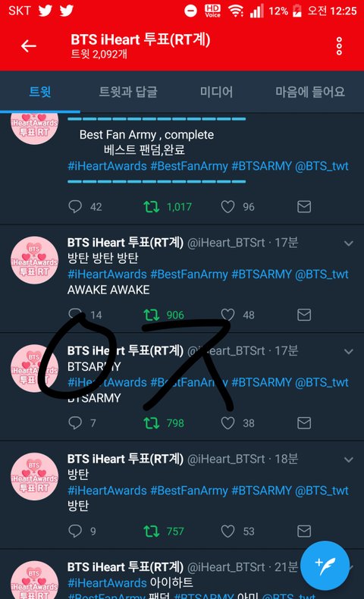364x599 pixels.
Task: Like the 18분 방탄 tweet with 53 hearts
Action: click(x=227, y=531)
